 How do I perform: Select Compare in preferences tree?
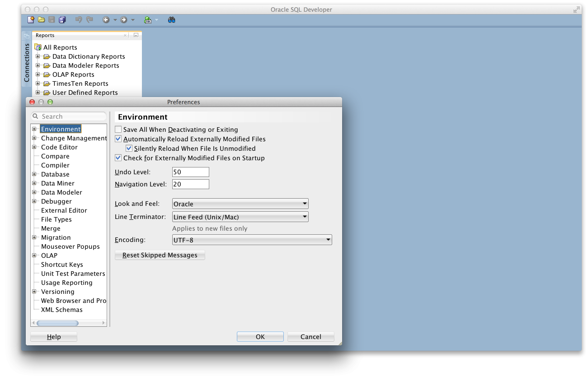[x=55, y=156]
